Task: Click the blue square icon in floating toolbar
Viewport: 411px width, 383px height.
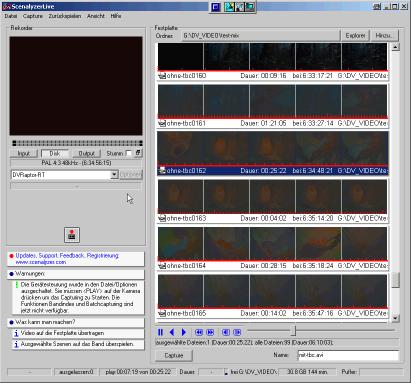Action: [x=216, y=7]
